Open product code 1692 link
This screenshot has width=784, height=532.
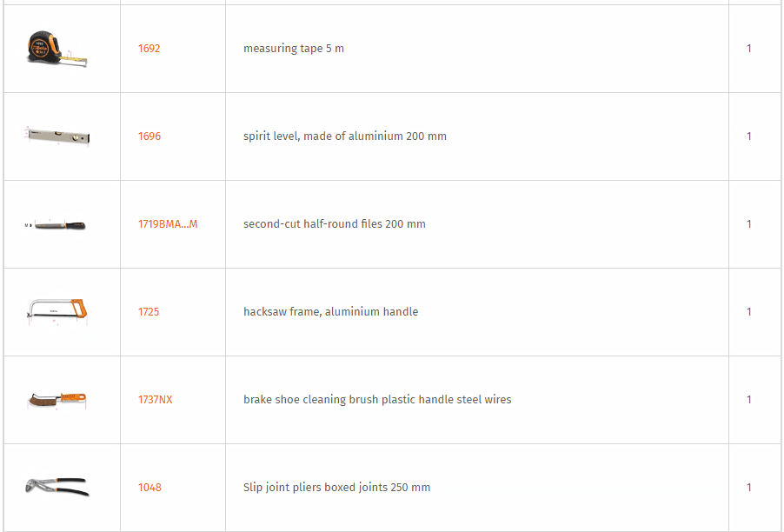[x=149, y=49]
